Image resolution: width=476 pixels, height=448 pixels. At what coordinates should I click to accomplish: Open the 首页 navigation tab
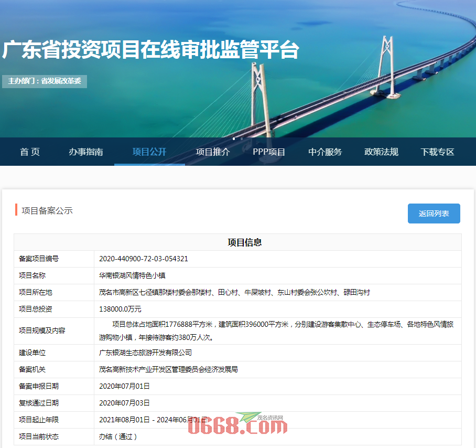coord(30,152)
